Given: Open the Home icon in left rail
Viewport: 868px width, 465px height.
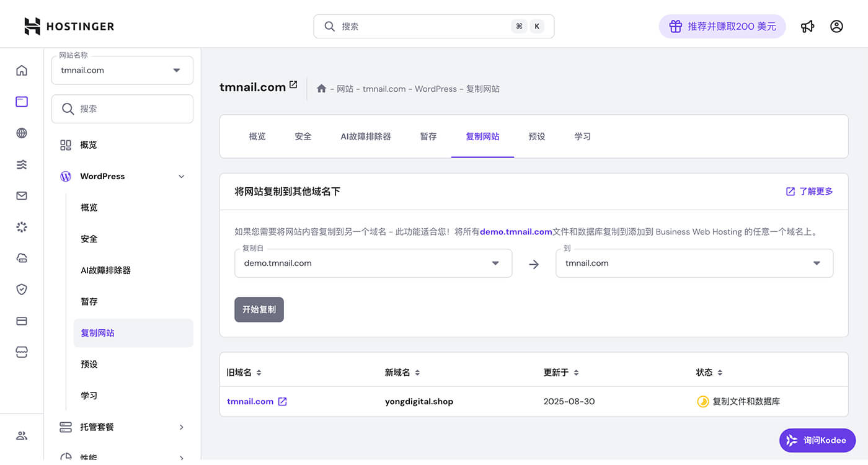Looking at the screenshot, I should click(22, 70).
